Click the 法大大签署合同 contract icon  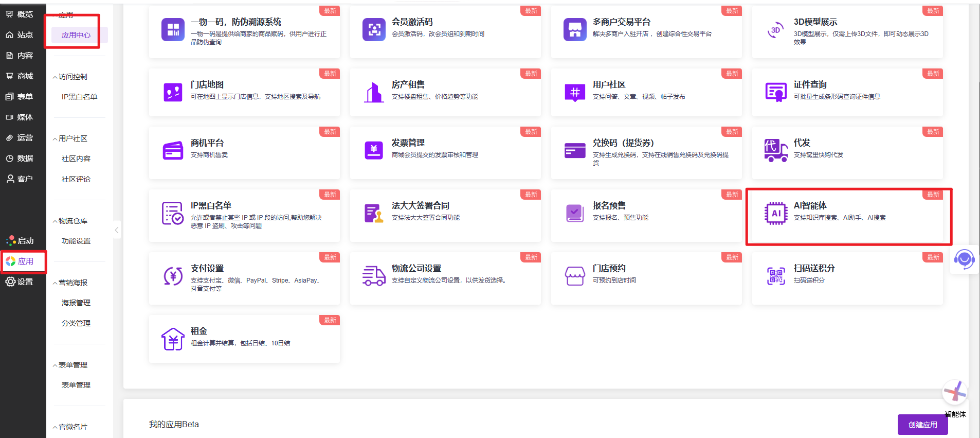pyautogui.click(x=374, y=213)
